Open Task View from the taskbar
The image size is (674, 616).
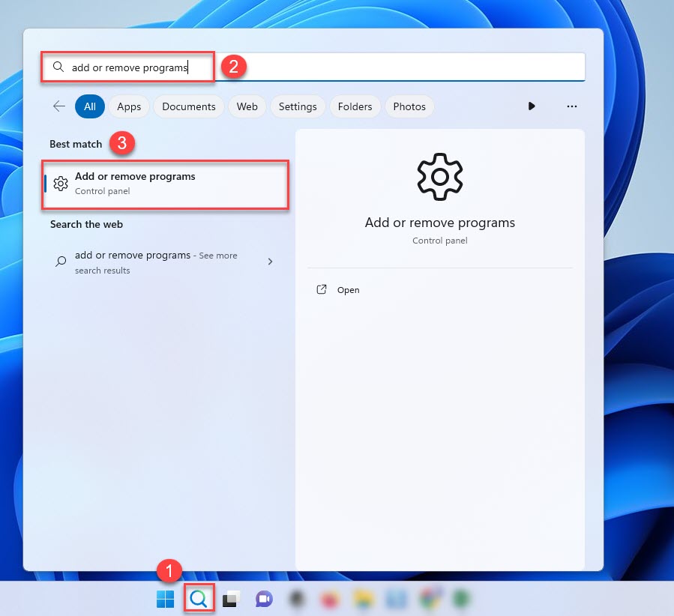229,598
